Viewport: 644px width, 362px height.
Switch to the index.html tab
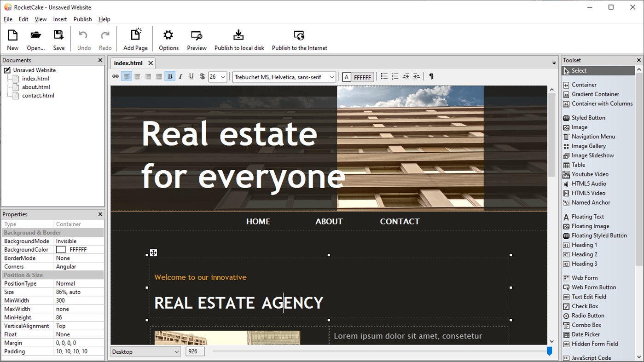129,63
